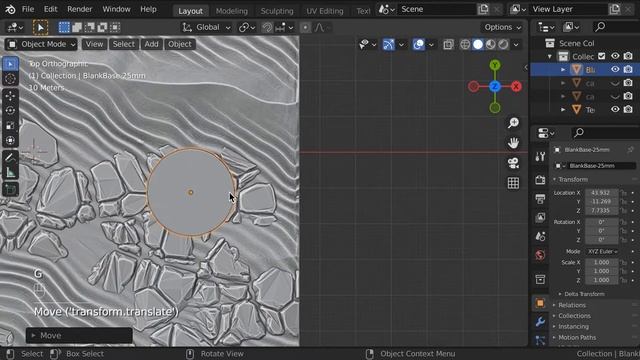640x360 pixels.
Task: Open the File menu
Action: 28,9
